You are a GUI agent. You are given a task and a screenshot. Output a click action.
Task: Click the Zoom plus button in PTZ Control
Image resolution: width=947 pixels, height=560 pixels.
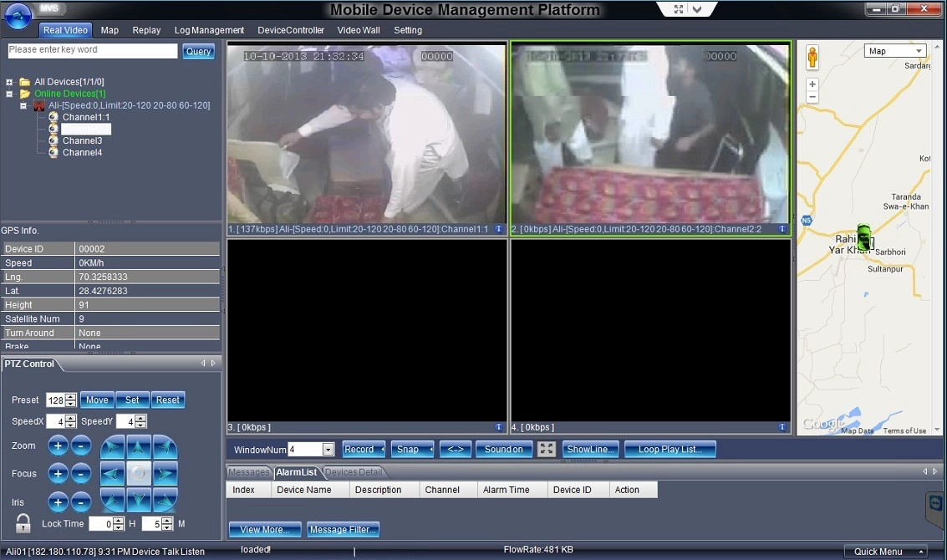pyautogui.click(x=58, y=446)
